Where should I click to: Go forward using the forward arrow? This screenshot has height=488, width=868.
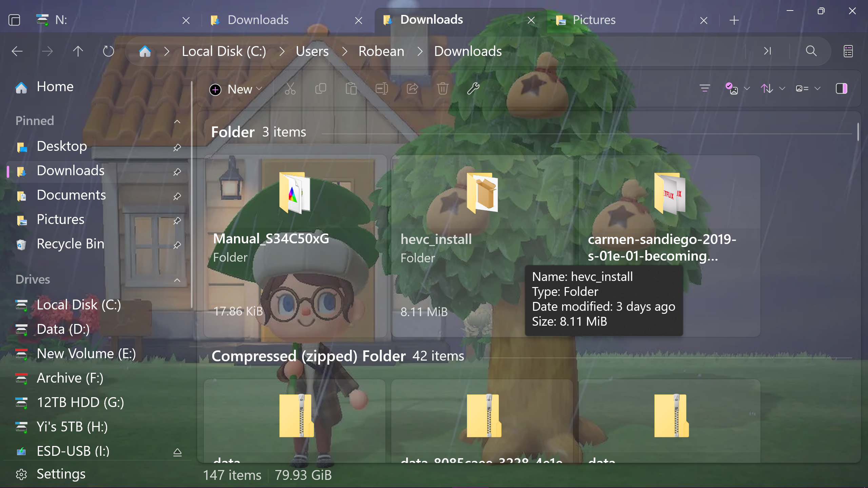pos(47,52)
